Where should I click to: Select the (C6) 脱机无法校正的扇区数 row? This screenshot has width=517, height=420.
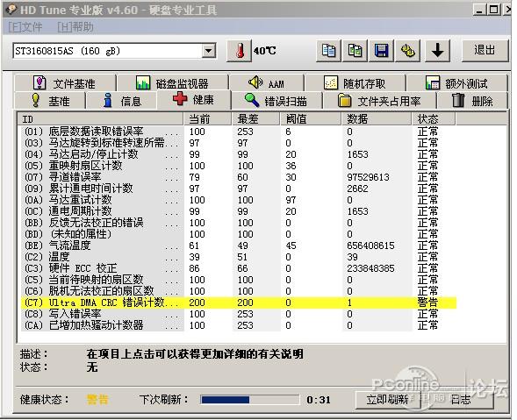[x=239, y=291]
